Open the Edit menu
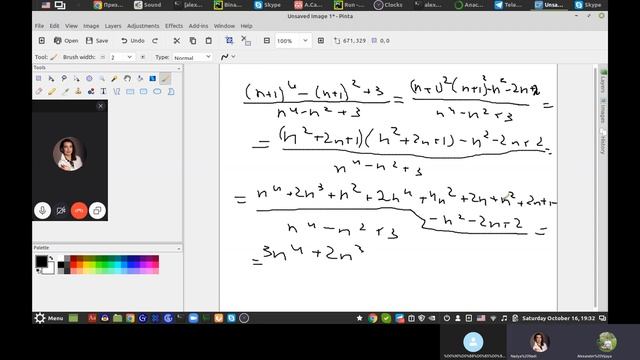This screenshot has height=360, width=640. tap(54, 26)
